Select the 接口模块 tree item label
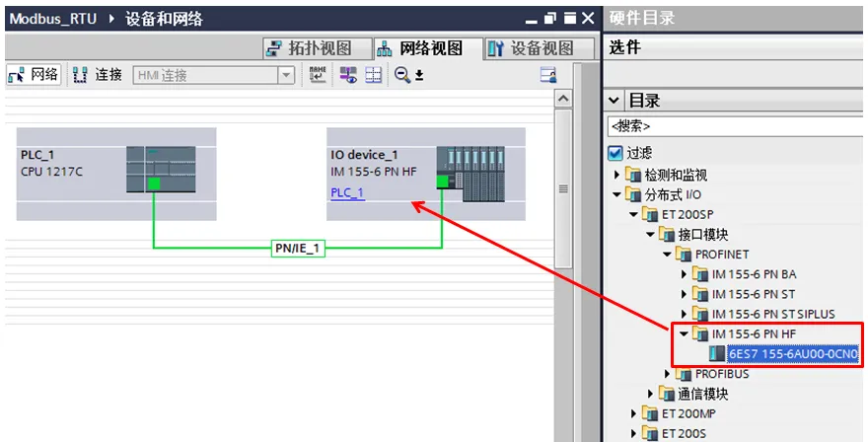 (x=703, y=235)
